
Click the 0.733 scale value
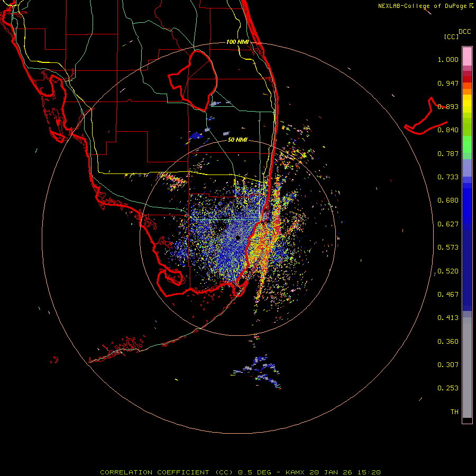[448, 177]
